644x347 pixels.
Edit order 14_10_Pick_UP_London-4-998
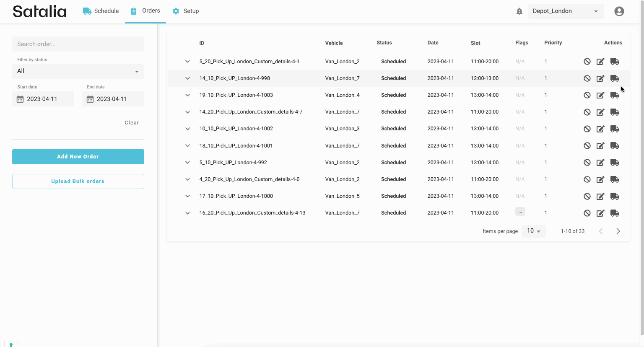tap(600, 78)
